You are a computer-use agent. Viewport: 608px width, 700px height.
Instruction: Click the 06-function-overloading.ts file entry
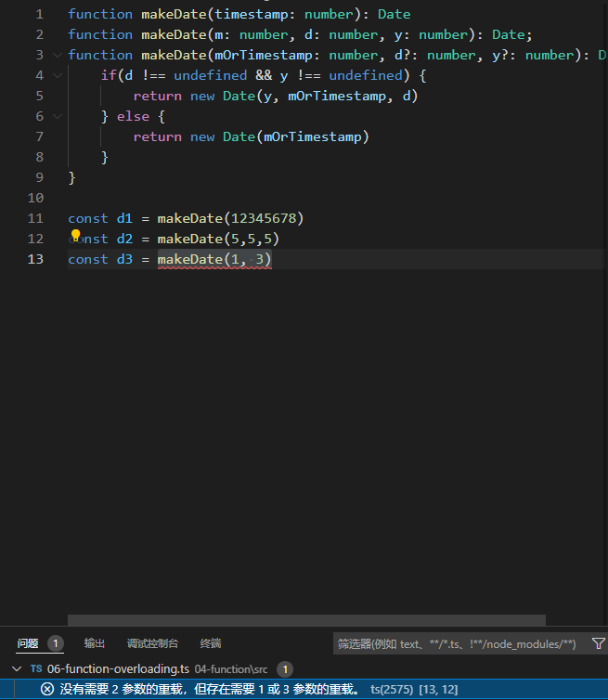coord(118,668)
